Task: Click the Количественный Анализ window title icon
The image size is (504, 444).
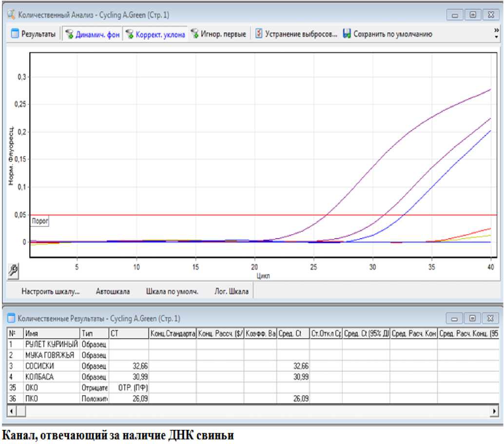Action: coord(11,15)
